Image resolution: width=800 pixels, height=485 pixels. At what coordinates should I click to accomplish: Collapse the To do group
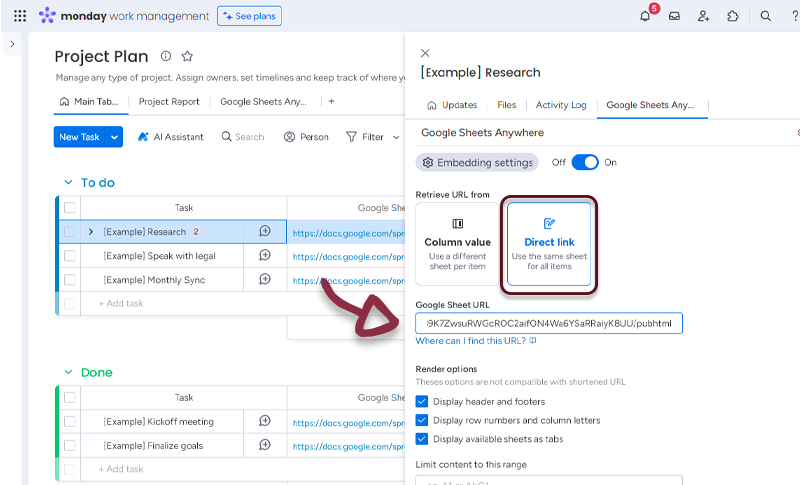68,183
